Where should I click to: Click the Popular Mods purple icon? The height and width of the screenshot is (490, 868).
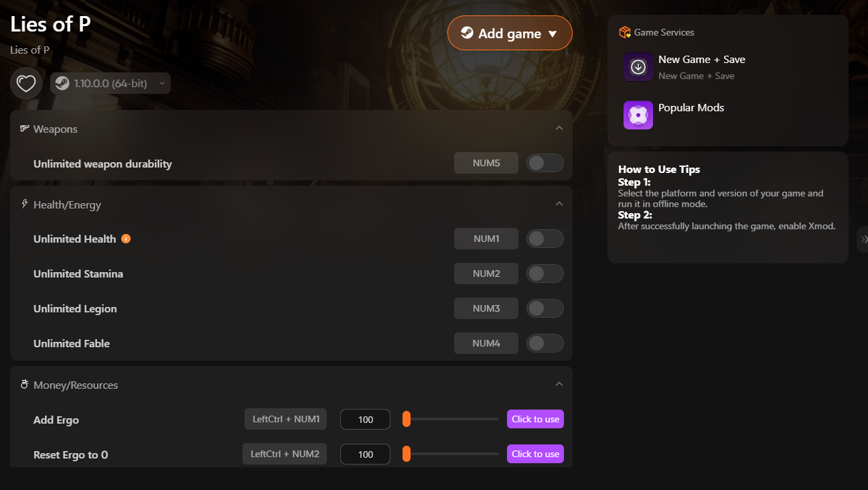pos(638,115)
